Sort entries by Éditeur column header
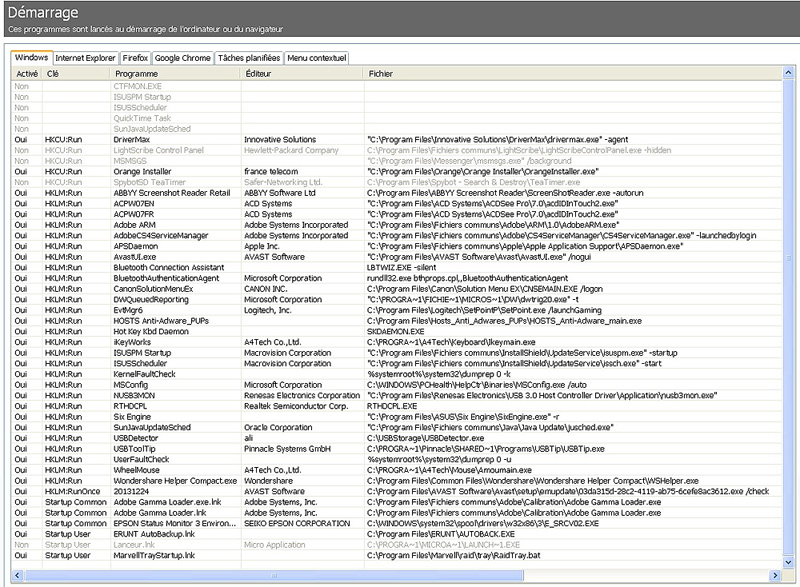800x587 pixels. click(302, 73)
